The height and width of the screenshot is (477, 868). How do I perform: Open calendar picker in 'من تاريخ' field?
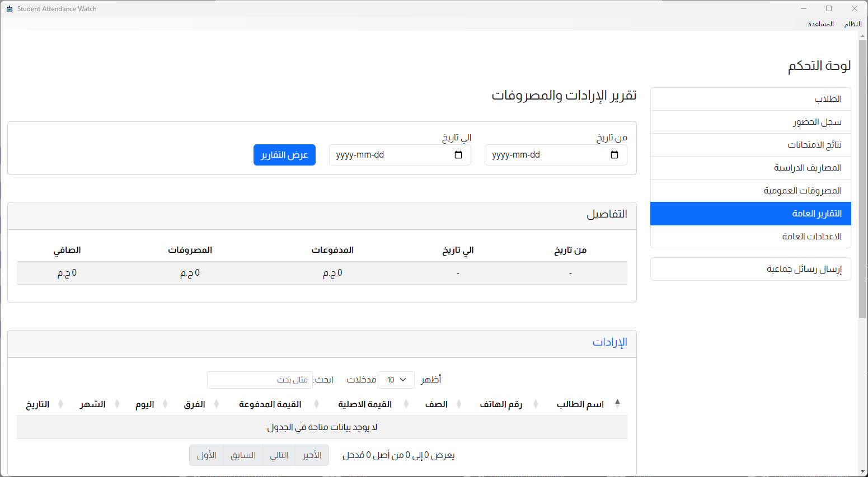click(x=614, y=155)
